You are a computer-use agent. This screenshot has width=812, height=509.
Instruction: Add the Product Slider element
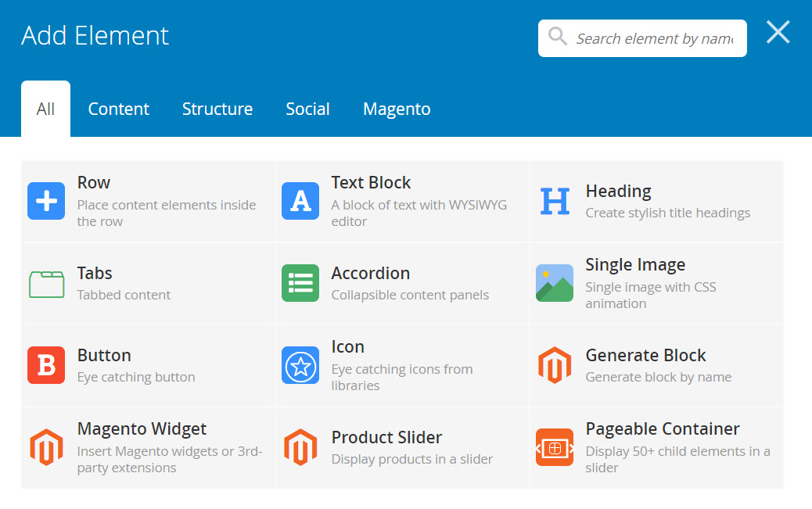coord(386,438)
